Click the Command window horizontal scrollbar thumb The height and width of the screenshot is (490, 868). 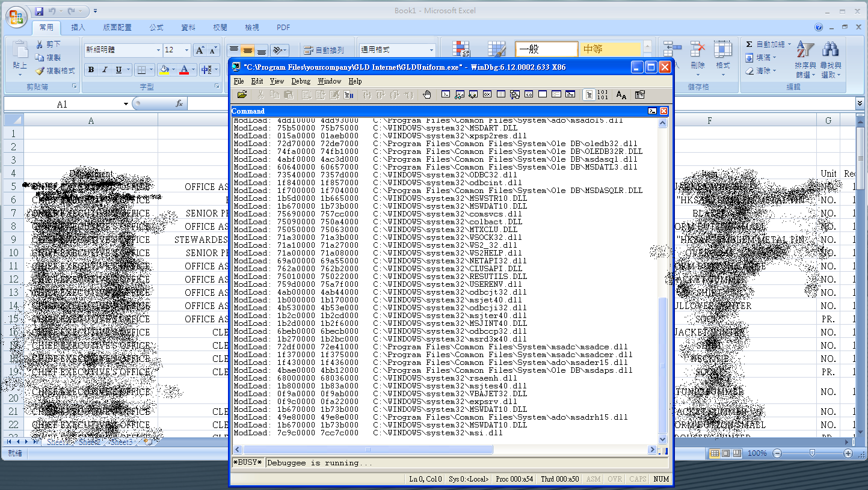click(x=368, y=450)
